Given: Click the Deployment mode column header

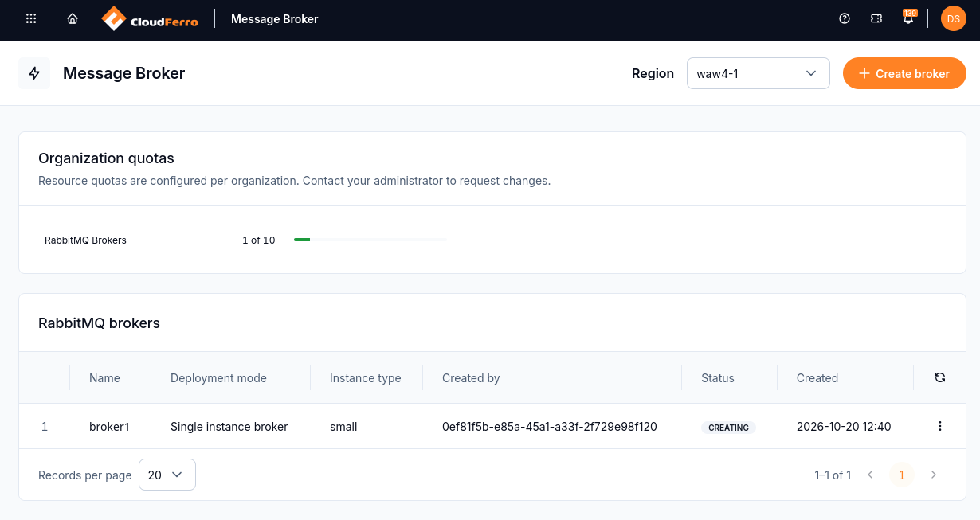Looking at the screenshot, I should (x=218, y=378).
